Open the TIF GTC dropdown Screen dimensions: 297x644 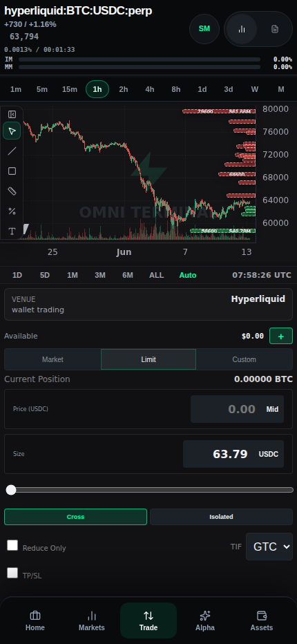[x=269, y=547]
